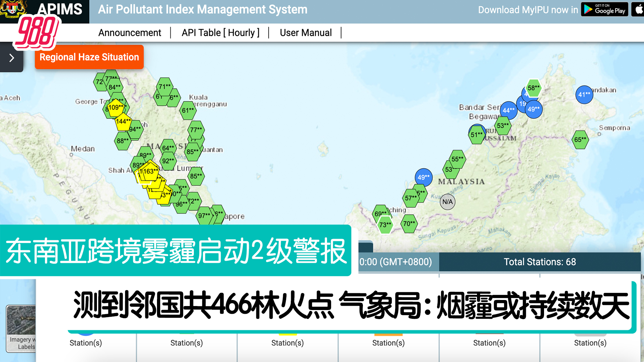Select the yellow 163 marker near Kuala Lumpur
Screen dimensions: 644x362
150,171
